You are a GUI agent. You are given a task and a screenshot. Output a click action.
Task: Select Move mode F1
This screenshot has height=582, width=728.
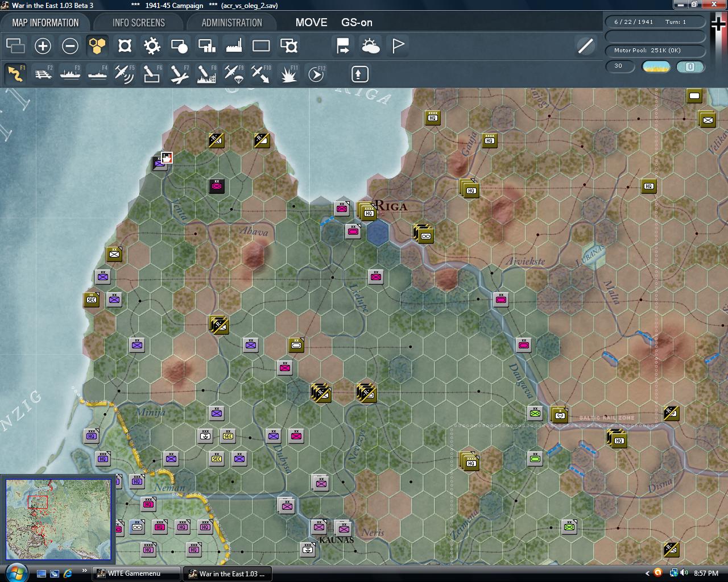[x=15, y=74]
